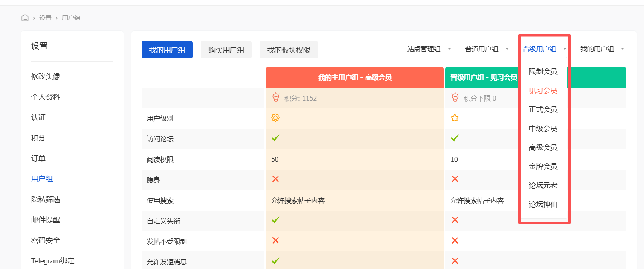The height and width of the screenshot is (269, 644).
Task: Click the 允许发短消息 row label
Action: pyautogui.click(x=167, y=262)
